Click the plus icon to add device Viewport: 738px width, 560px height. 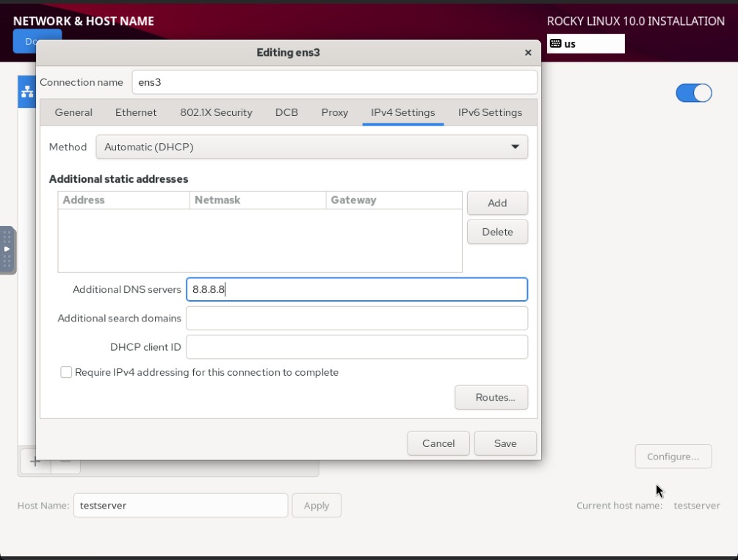[x=35, y=461]
